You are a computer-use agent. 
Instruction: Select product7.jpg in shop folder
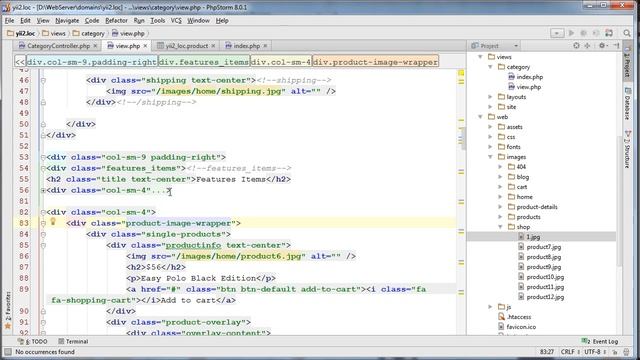pyautogui.click(x=539, y=247)
